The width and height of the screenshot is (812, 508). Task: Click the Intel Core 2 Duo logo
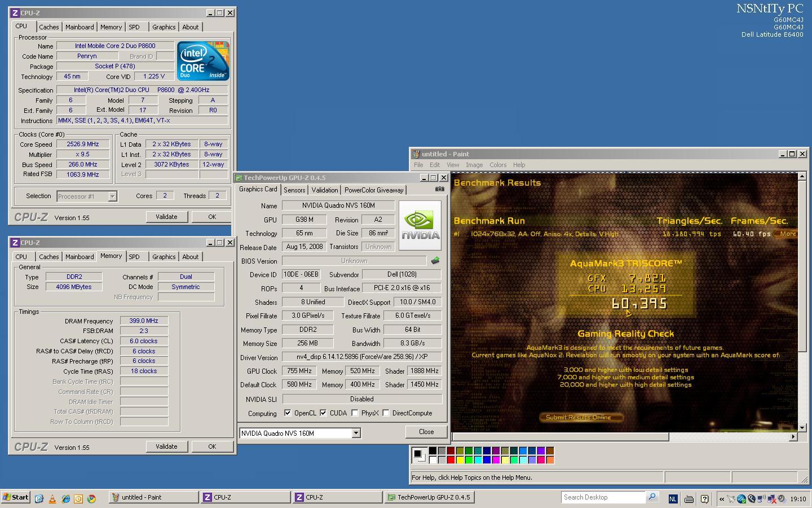[x=203, y=60]
